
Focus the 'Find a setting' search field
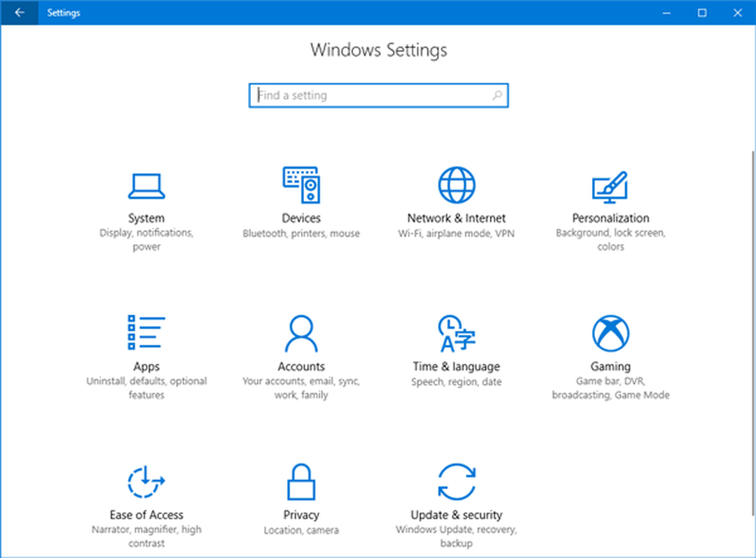370,96
